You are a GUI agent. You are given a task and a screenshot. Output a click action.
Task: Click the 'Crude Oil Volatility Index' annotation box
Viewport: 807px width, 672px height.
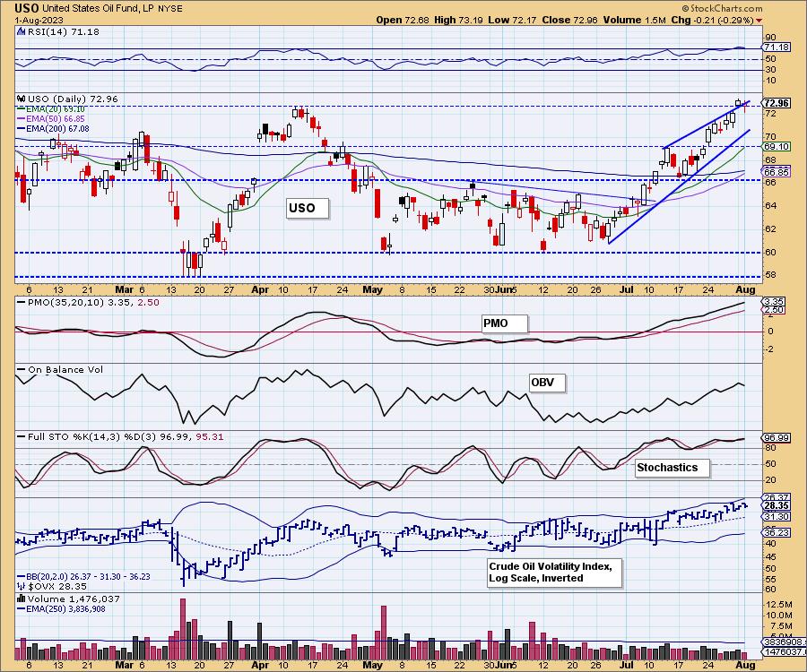(x=555, y=573)
